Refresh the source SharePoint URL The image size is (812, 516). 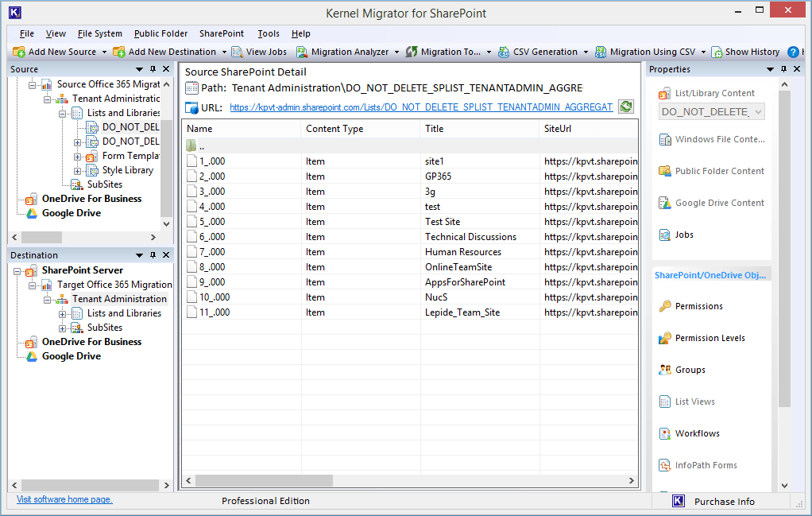626,107
